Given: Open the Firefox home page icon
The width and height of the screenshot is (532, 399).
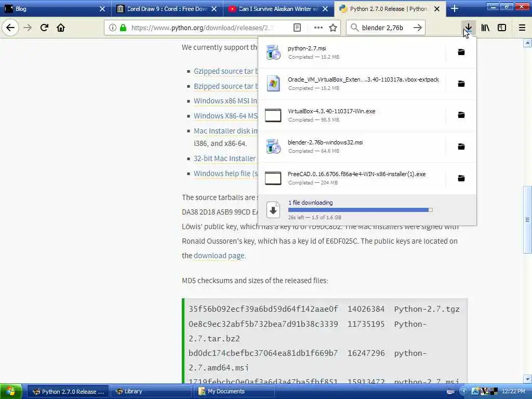Looking at the screenshot, I should coord(61,28).
